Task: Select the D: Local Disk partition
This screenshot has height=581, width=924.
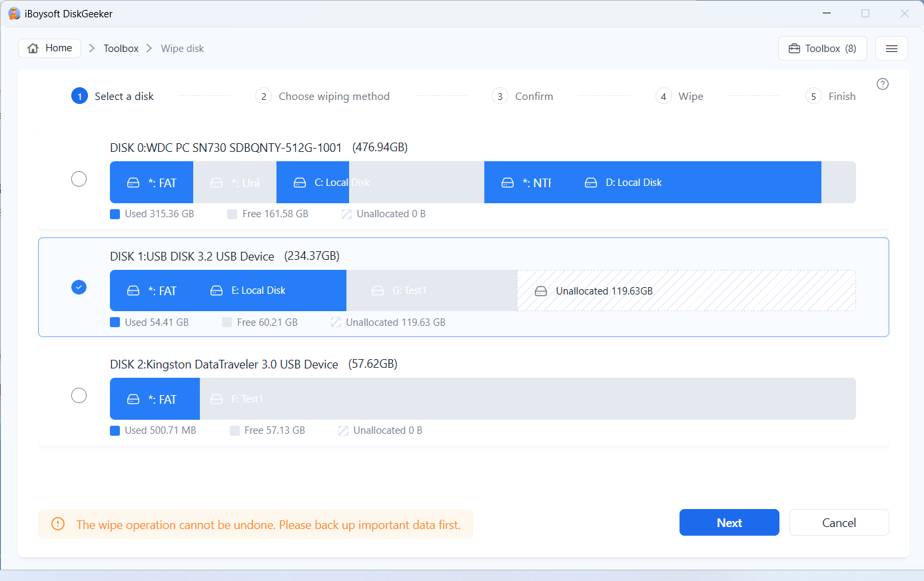Action: (x=711, y=183)
